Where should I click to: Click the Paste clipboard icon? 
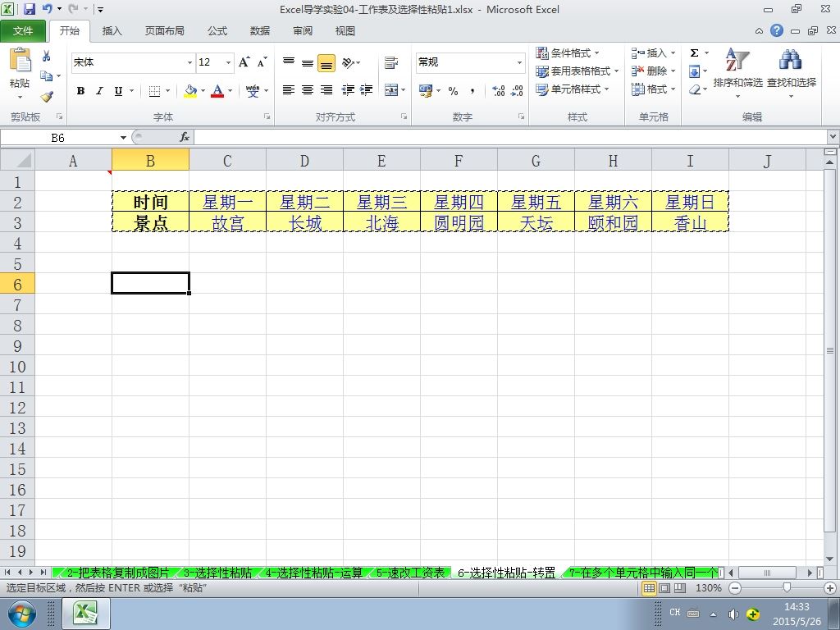click(20, 60)
